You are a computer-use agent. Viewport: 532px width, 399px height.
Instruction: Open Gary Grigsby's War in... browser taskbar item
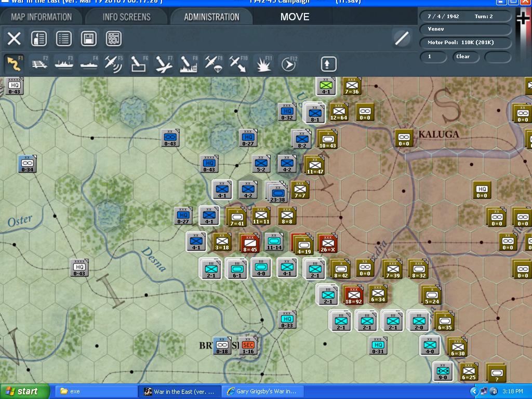(x=263, y=392)
